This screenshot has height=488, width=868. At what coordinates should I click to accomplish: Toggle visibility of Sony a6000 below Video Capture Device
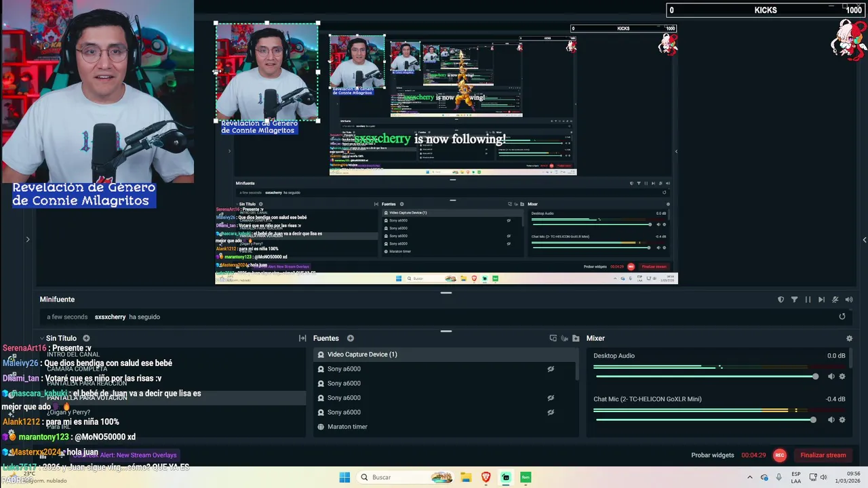point(551,369)
